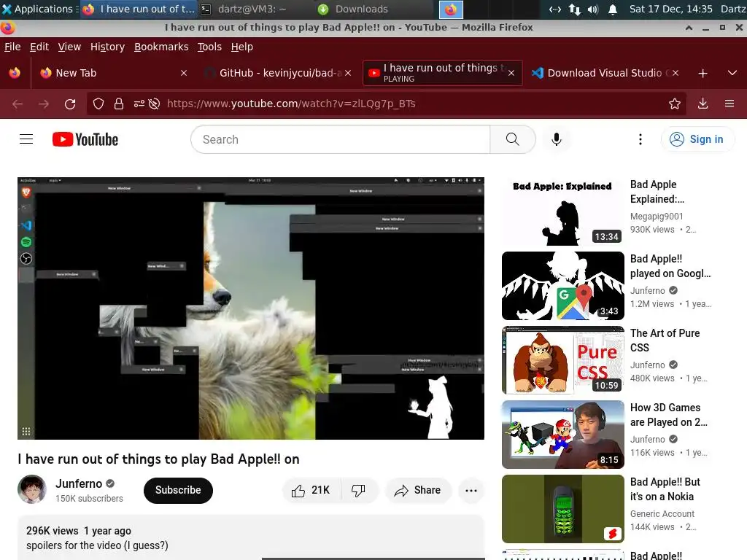Open notifications bell in system tray

point(613,9)
